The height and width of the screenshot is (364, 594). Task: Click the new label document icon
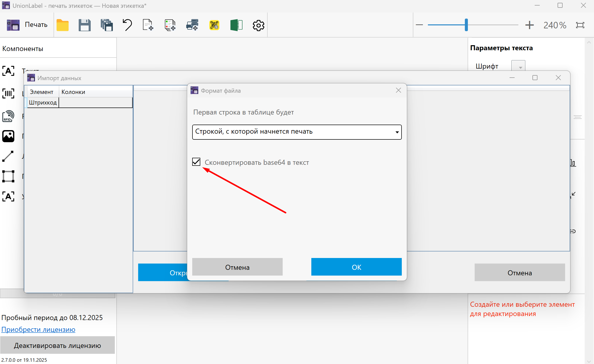click(x=148, y=25)
